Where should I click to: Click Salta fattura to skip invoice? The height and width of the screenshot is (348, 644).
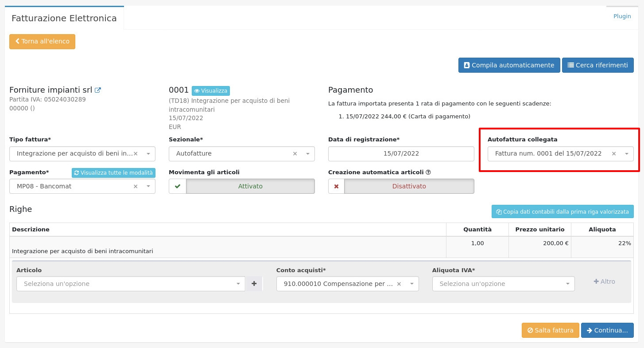(550, 330)
